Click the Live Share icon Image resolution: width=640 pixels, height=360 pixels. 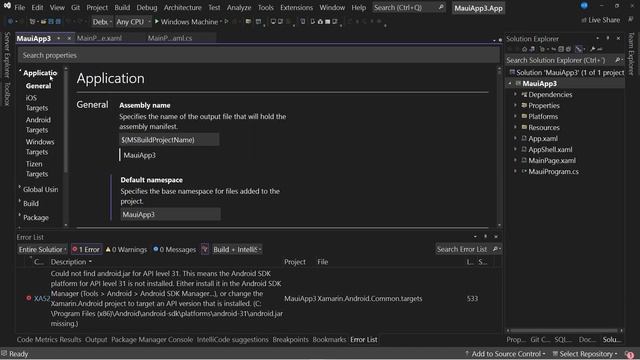pyautogui.click(x=584, y=20)
